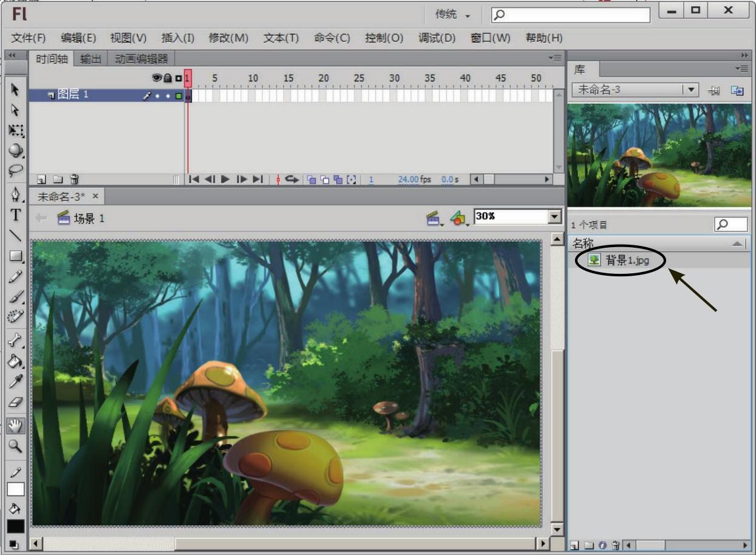The image size is (756, 555).
Task: Open a New Library Panel icon
Action: coord(737,90)
